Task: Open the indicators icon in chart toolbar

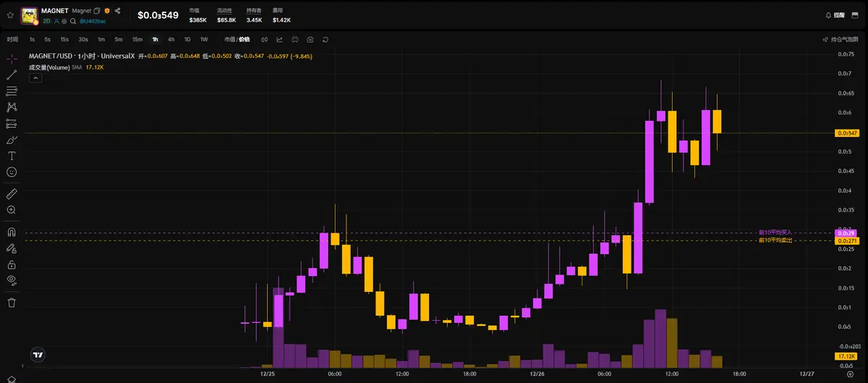Action: pos(279,39)
